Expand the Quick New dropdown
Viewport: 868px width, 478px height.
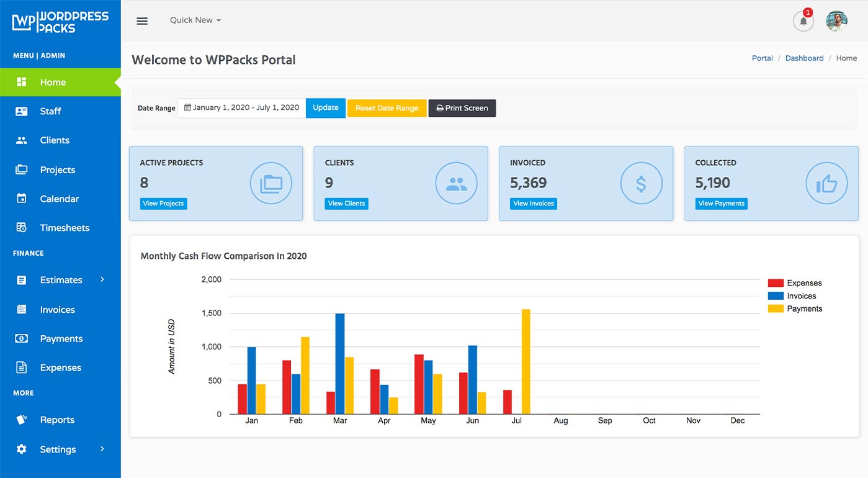point(195,20)
